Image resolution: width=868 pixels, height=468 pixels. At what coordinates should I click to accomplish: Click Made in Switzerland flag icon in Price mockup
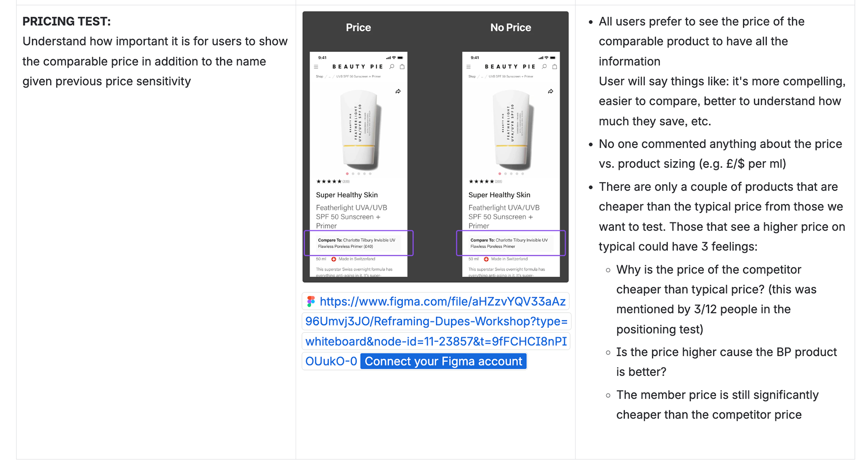(x=334, y=259)
